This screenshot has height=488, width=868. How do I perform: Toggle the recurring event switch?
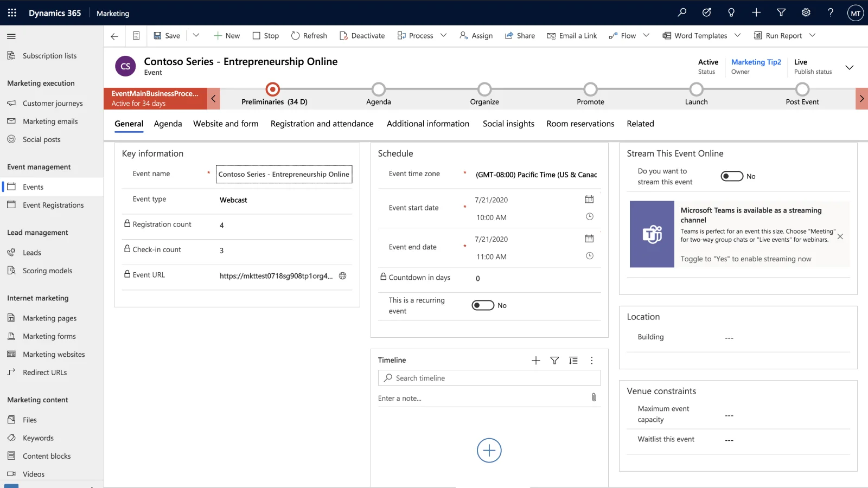coord(483,305)
